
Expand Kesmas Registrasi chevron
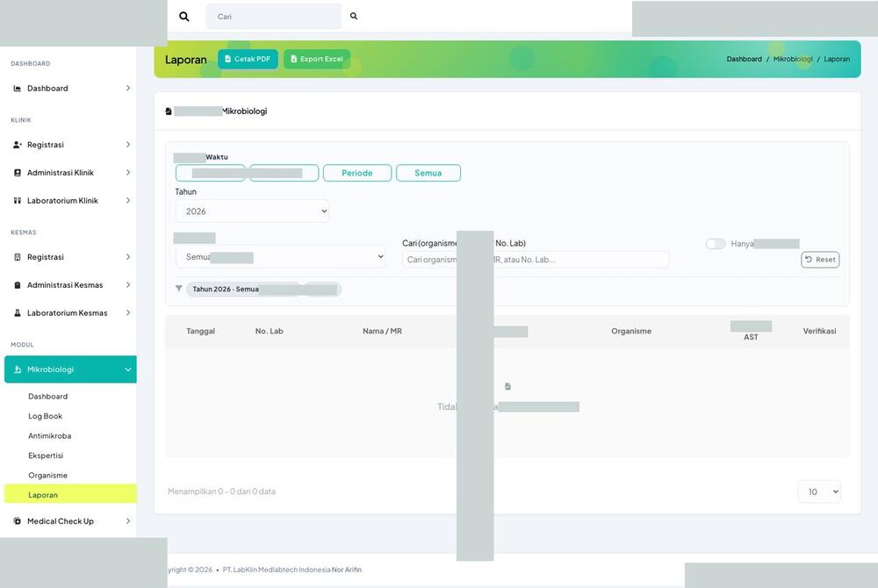pos(127,257)
